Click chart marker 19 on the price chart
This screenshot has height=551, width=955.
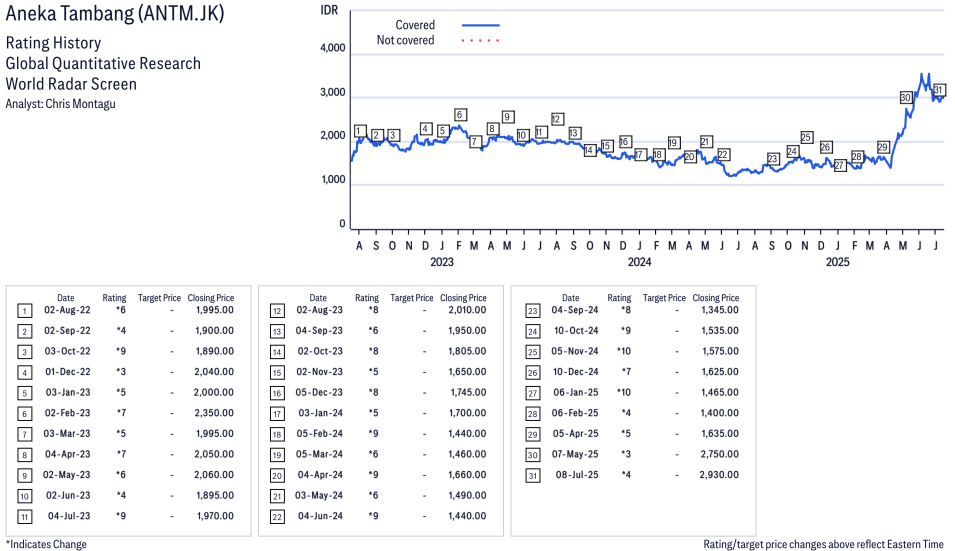coord(673,142)
